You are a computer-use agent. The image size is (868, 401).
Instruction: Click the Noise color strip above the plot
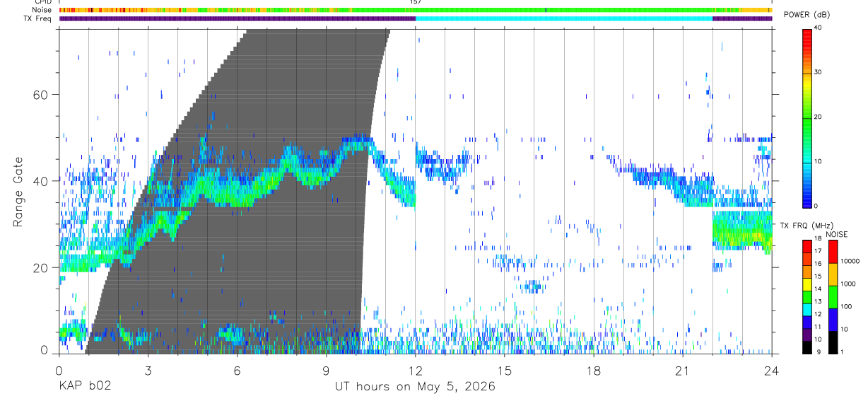416,10
